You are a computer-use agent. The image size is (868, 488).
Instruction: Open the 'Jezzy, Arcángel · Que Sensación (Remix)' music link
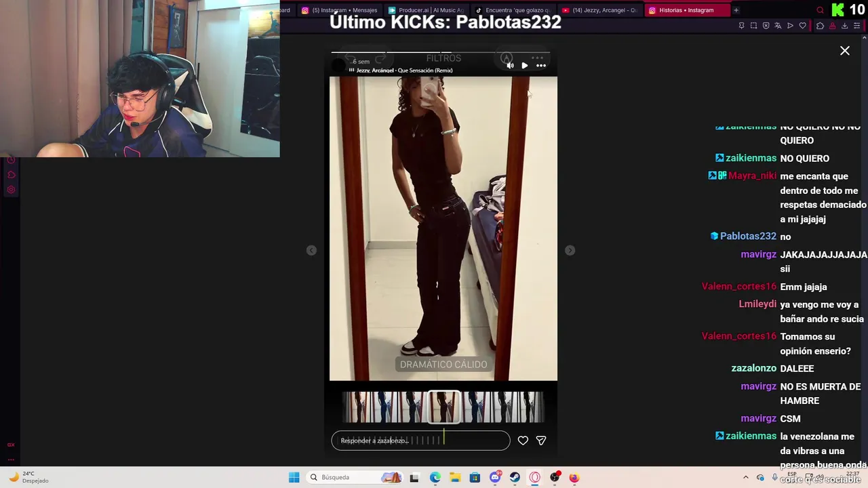(401, 70)
